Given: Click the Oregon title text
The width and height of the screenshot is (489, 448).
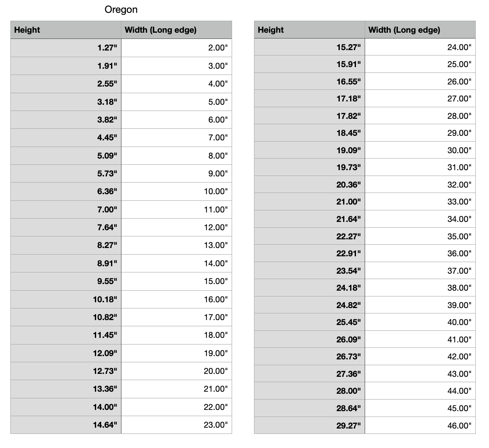Looking at the screenshot, I should [x=121, y=10].
